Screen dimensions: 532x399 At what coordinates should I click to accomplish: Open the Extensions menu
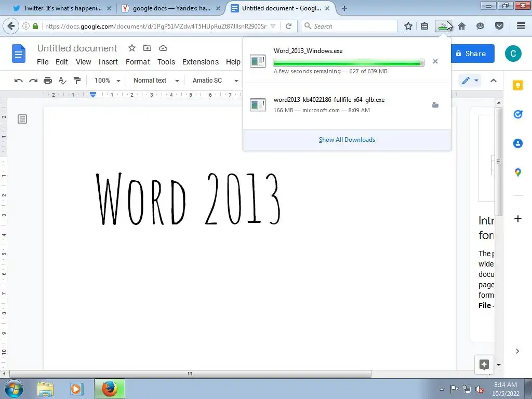(201, 62)
